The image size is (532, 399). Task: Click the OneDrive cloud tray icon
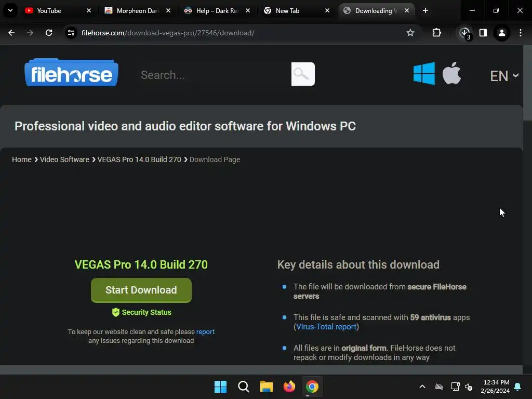[x=439, y=387]
